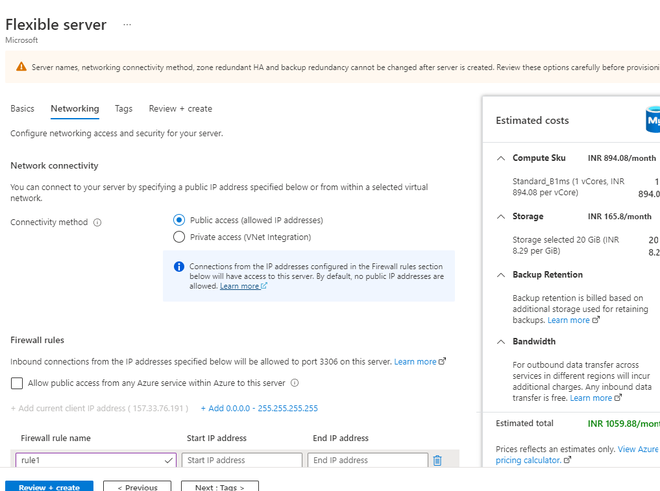Image resolution: width=660 pixels, height=491 pixels.
Task: Click green checkmark in firewall rule name field
Action: click(167, 461)
